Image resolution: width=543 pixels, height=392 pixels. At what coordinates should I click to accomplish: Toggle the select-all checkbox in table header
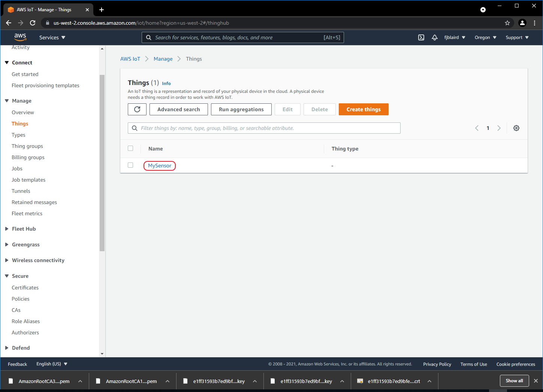(x=130, y=148)
